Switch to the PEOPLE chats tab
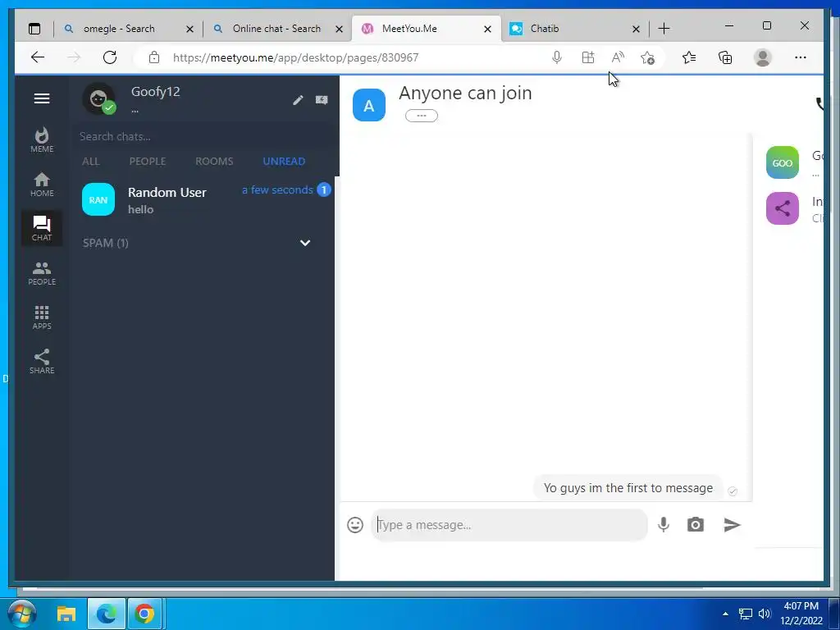 click(x=148, y=162)
